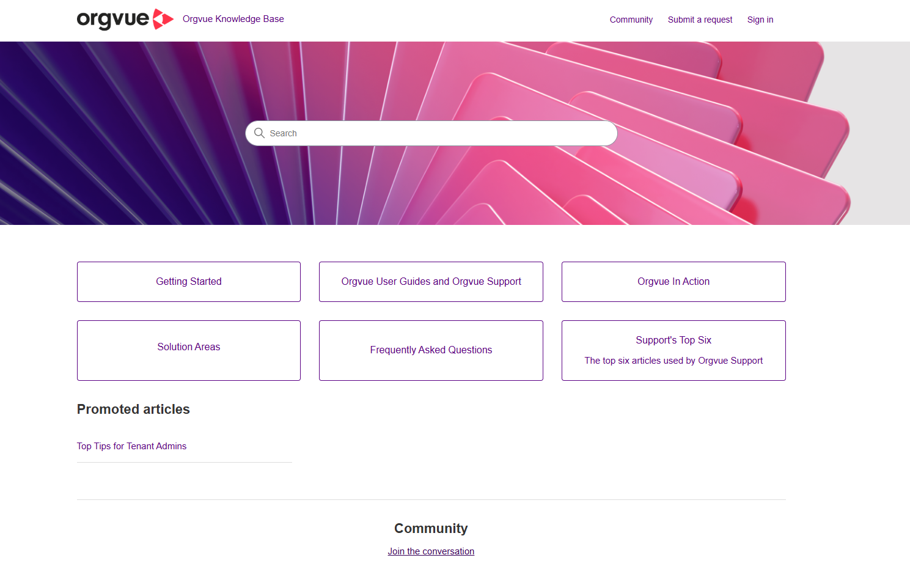The height and width of the screenshot is (588, 910).
Task: Click the search magnifier icon
Action: click(259, 133)
